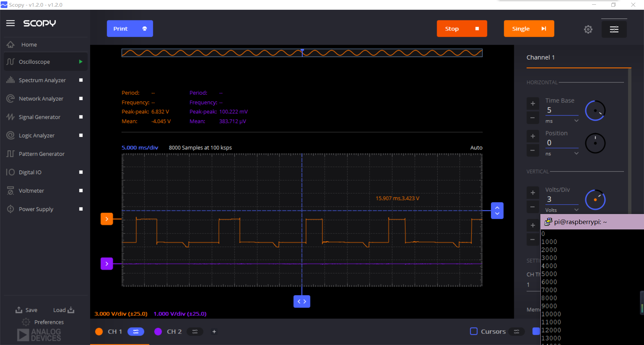Increase the horizontal Position value

[533, 136]
